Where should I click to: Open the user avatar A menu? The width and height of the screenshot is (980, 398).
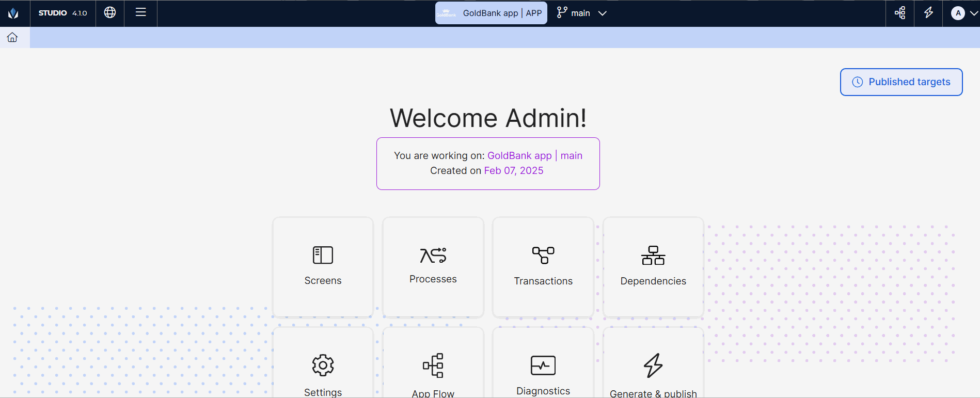click(x=958, y=13)
